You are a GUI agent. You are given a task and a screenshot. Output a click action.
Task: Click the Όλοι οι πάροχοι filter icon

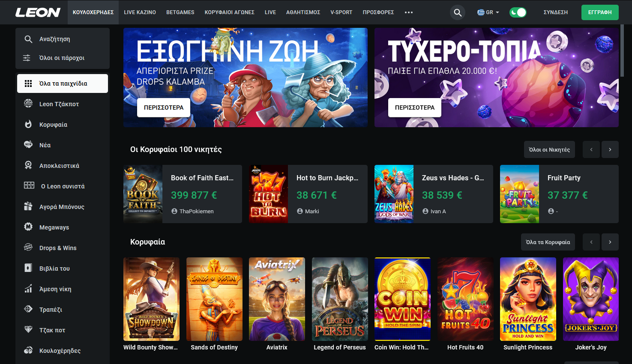click(x=27, y=58)
